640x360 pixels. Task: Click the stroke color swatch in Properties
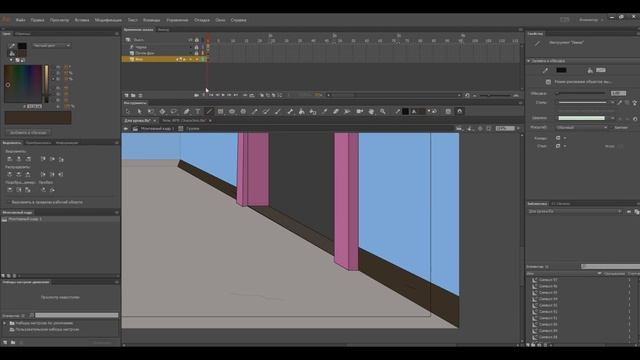561,70
